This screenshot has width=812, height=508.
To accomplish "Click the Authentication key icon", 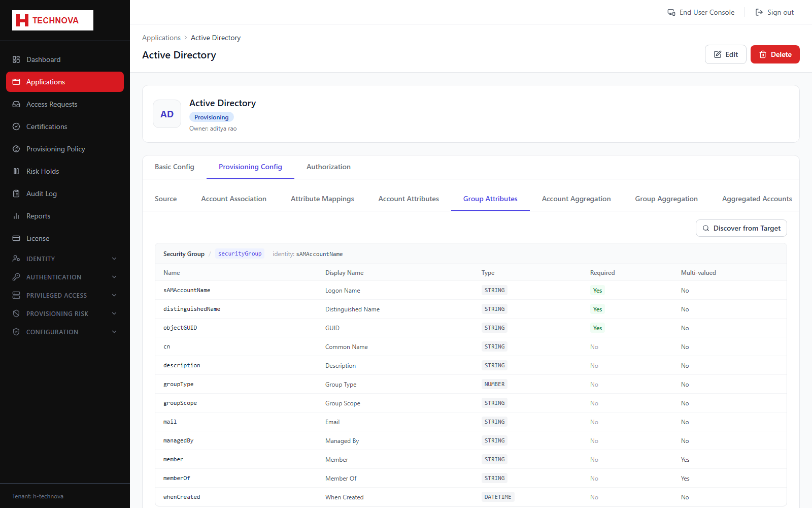I will click(16, 277).
